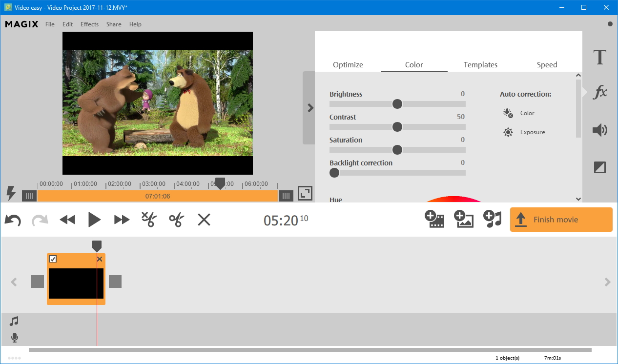The image size is (618, 364).
Task: Open the fx effects panel
Action: [599, 92]
